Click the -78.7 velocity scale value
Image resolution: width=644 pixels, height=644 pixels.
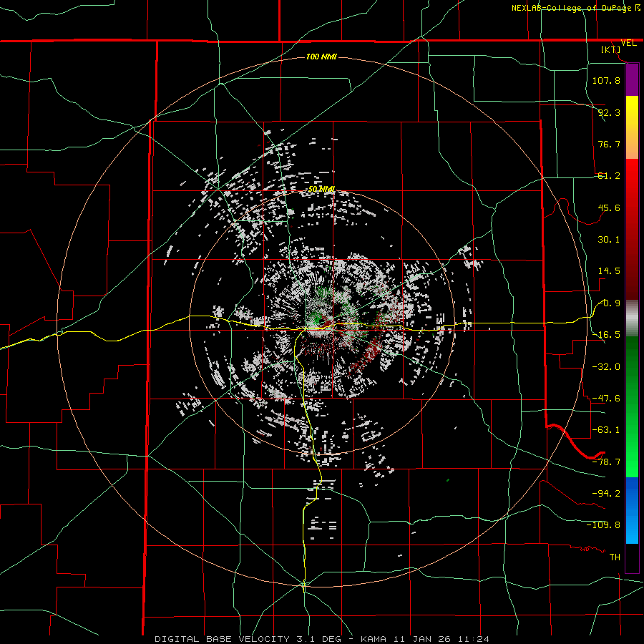click(606, 462)
